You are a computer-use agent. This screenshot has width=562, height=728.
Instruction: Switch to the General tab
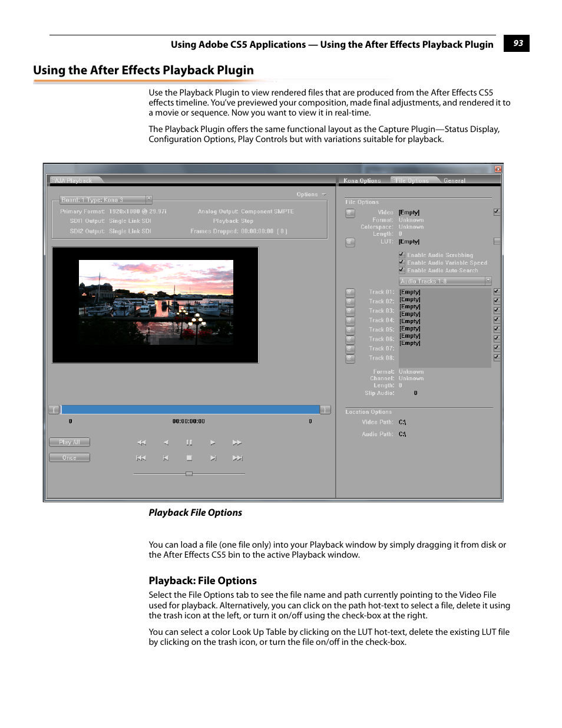click(454, 180)
